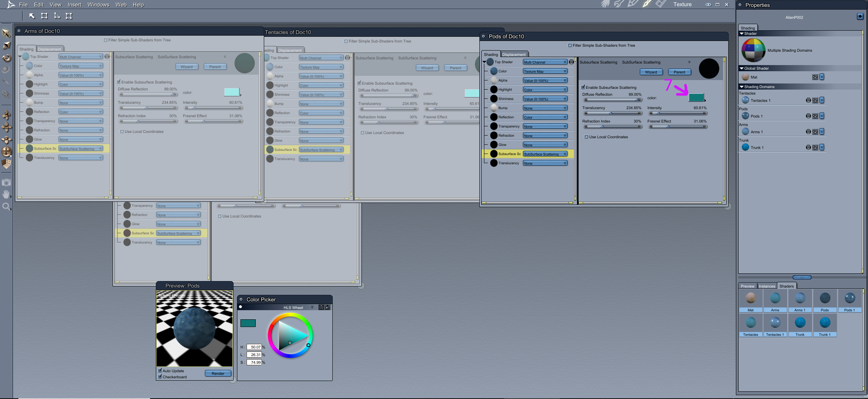Click the teal color swatch in Pods window
The height and width of the screenshot is (399, 868).
(x=696, y=97)
